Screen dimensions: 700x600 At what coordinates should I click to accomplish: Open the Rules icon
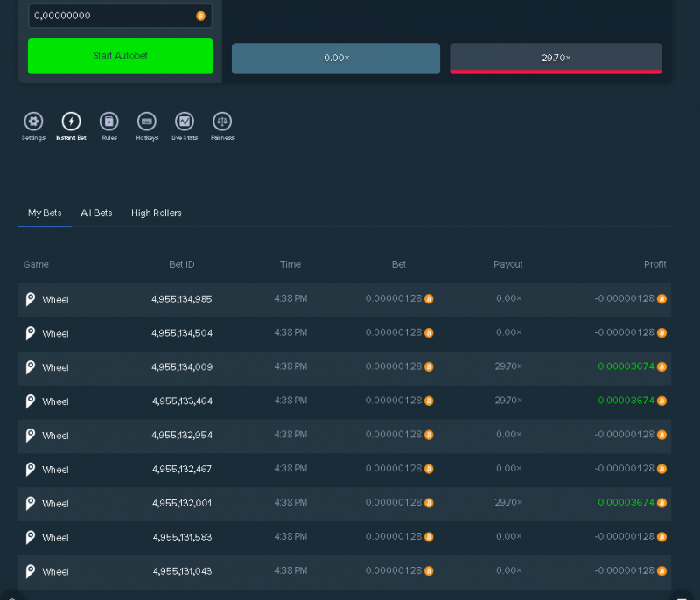(x=108, y=122)
